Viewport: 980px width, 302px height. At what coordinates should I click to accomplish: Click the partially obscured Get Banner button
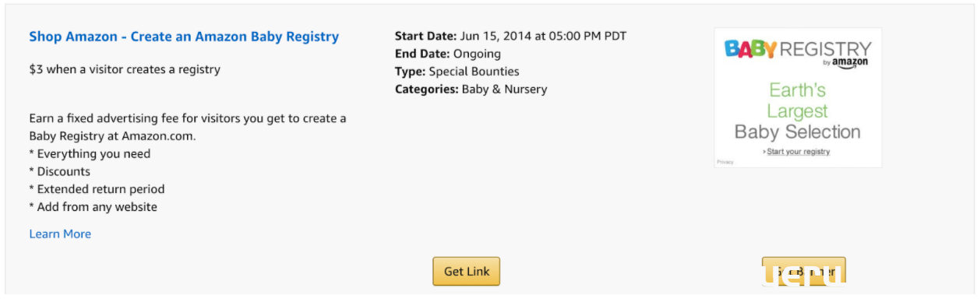[804, 272]
